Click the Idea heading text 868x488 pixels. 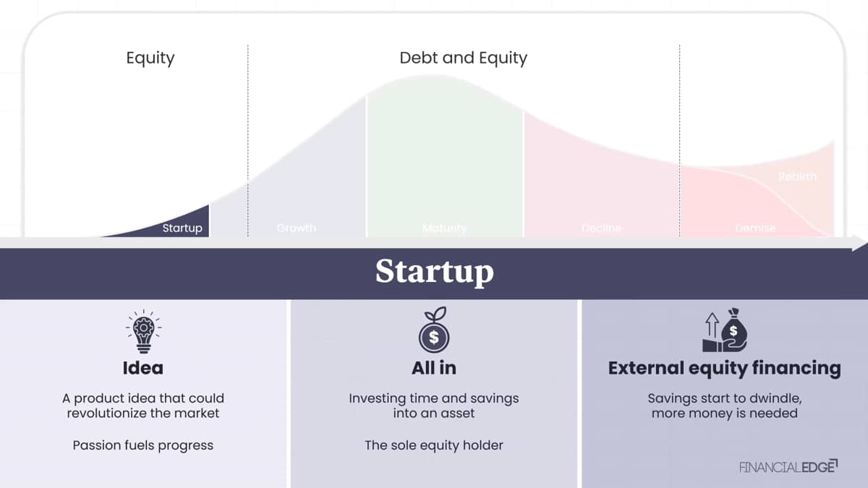pos(143,368)
